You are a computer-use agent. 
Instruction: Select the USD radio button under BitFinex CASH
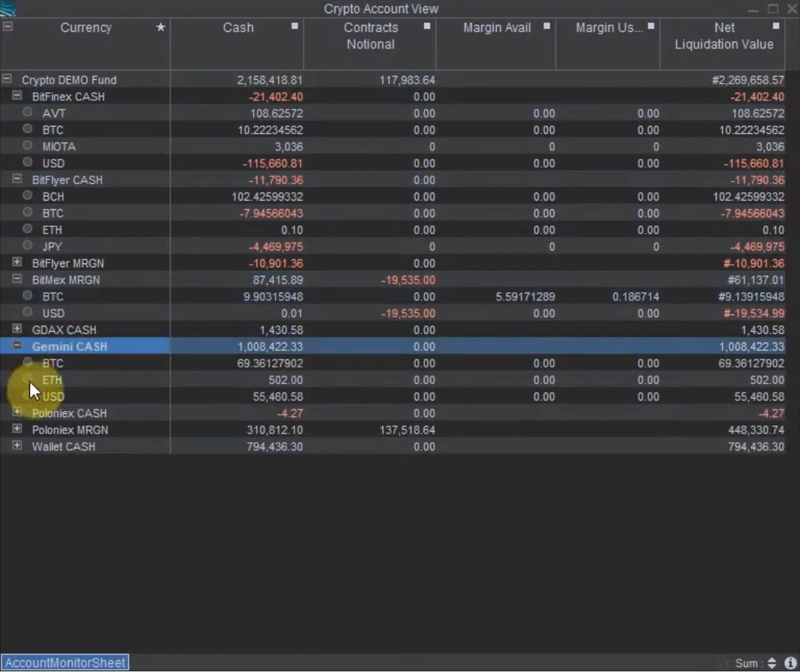tap(27, 162)
